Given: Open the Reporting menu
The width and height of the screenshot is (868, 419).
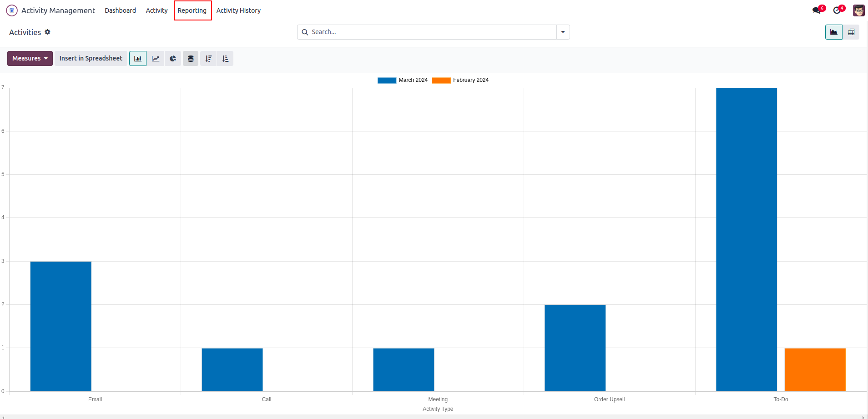Looking at the screenshot, I should [x=192, y=10].
